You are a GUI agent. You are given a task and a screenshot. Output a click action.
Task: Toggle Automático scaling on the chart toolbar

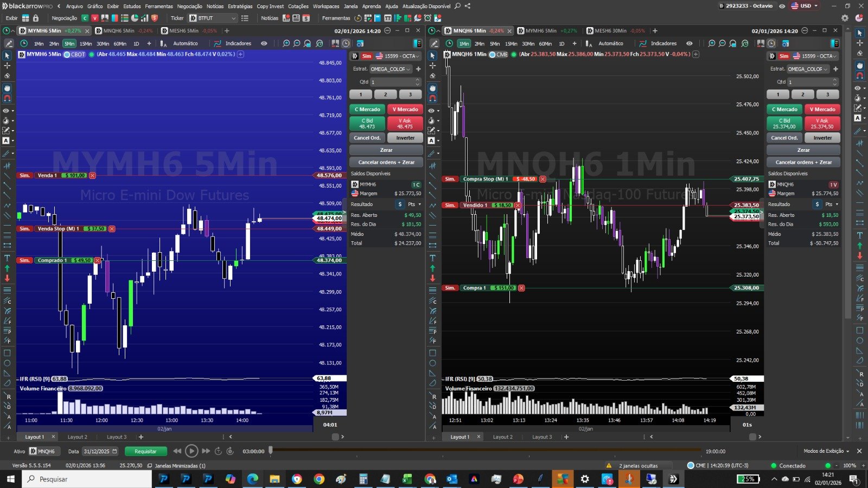[x=186, y=43]
